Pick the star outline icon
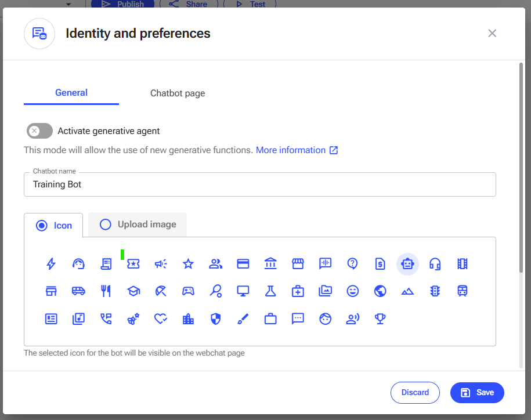 tap(188, 263)
